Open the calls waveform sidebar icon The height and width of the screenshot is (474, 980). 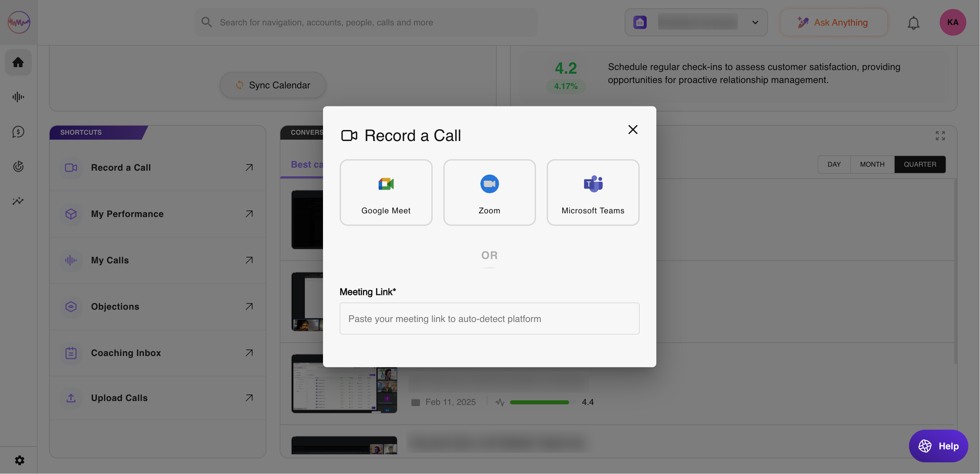coord(18,97)
